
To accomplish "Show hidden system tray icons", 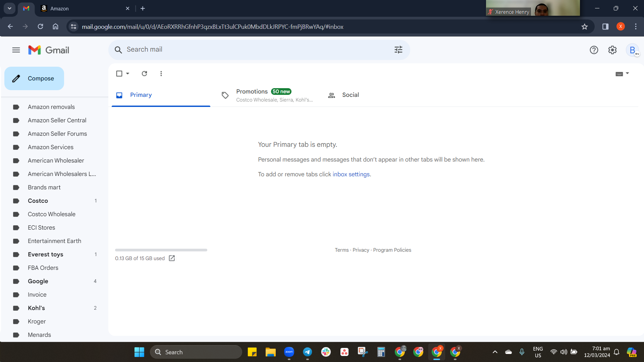I will point(495,352).
